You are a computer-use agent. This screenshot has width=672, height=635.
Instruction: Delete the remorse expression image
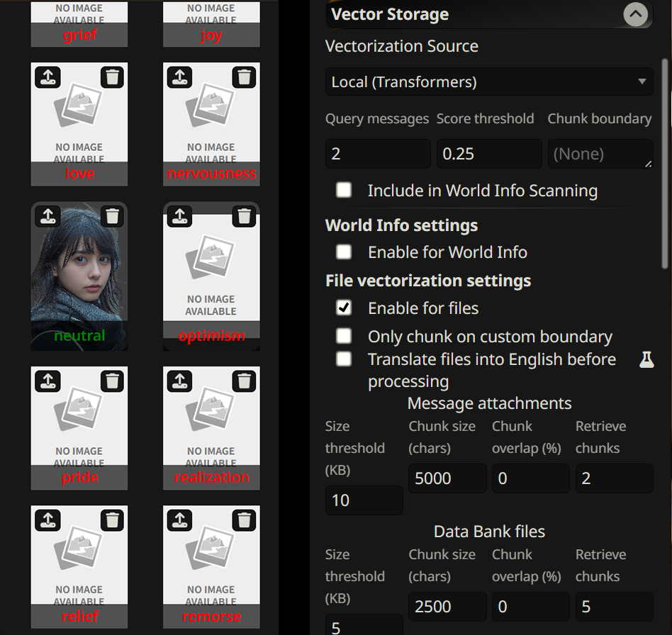(245, 520)
